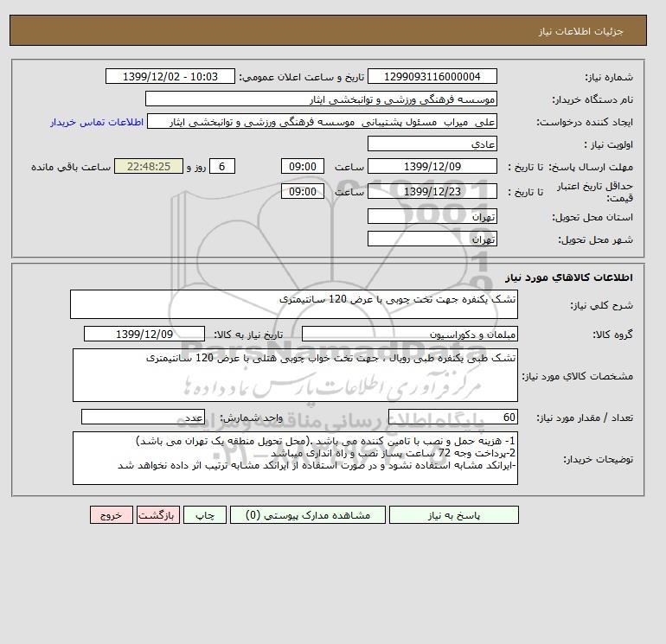
Task: Click the تاریخ و ساعت اعلان عمومی label
Action: click(302, 77)
